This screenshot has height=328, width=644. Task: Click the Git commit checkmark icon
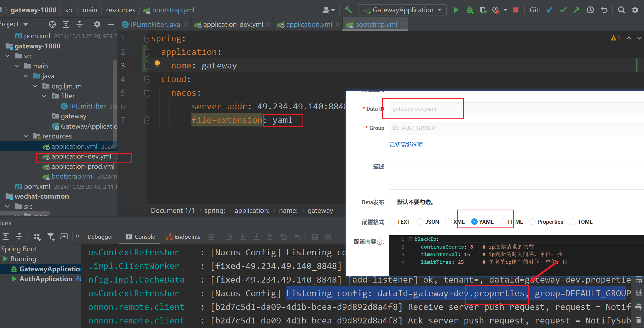[x=563, y=10]
